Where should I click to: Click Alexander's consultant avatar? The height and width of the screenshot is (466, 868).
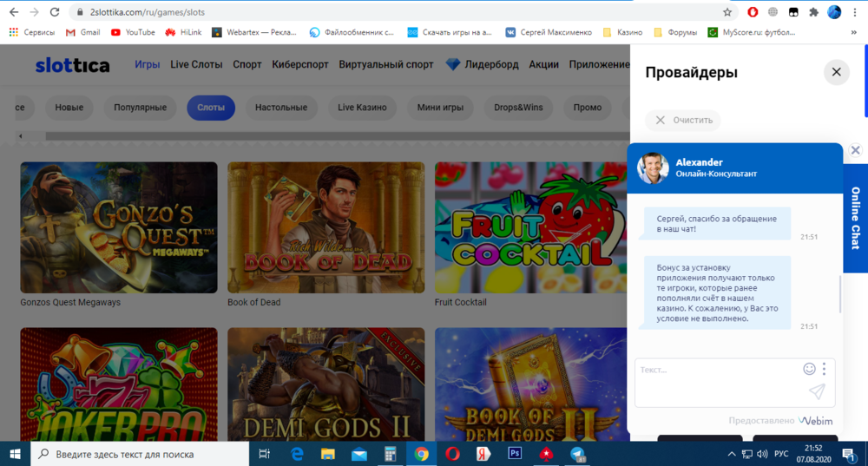[653, 167]
